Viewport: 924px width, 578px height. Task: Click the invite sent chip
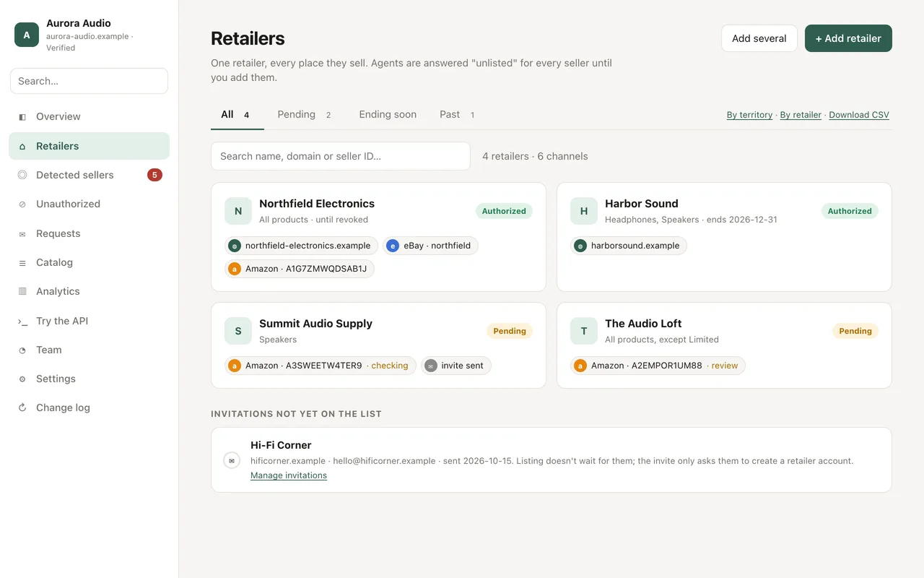[x=456, y=366]
